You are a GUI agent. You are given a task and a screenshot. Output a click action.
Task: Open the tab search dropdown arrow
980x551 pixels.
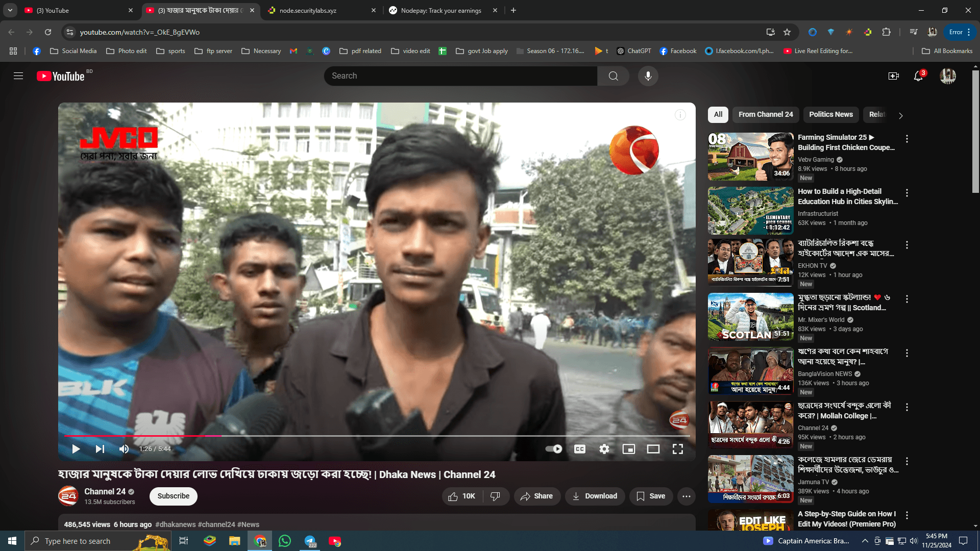(x=10, y=10)
